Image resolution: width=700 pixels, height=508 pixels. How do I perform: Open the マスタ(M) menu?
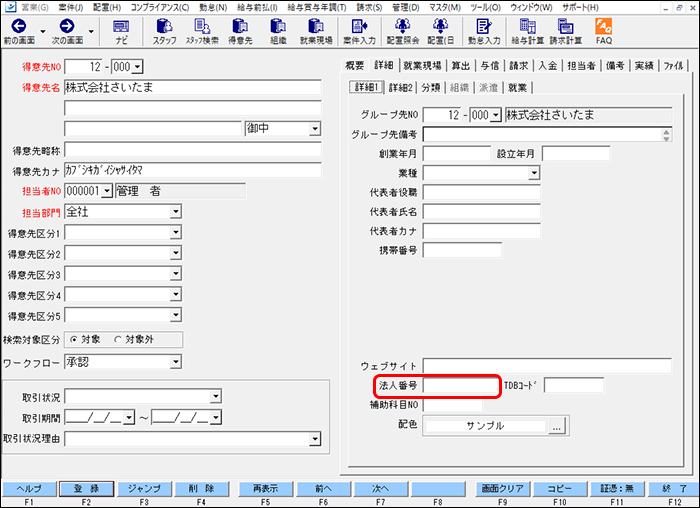pyautogui.click(x=445, y=7)
